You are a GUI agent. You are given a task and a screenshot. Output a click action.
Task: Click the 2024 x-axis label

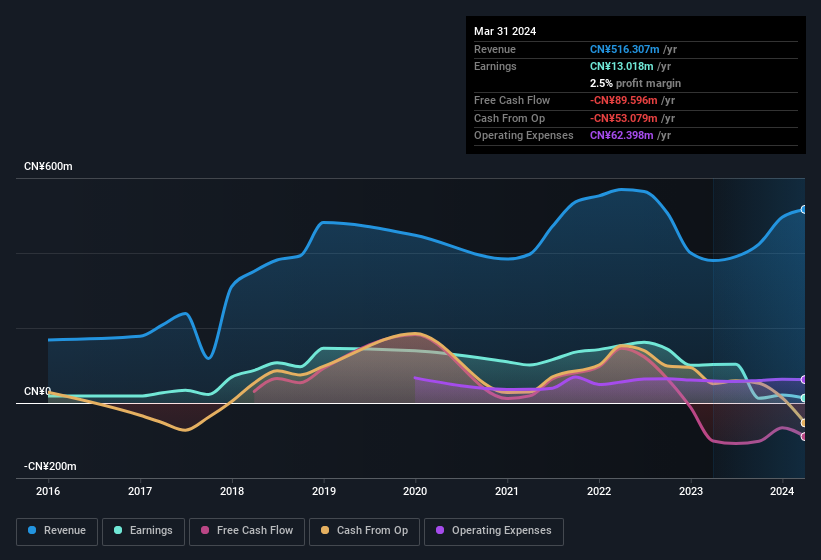coord(782,491)
